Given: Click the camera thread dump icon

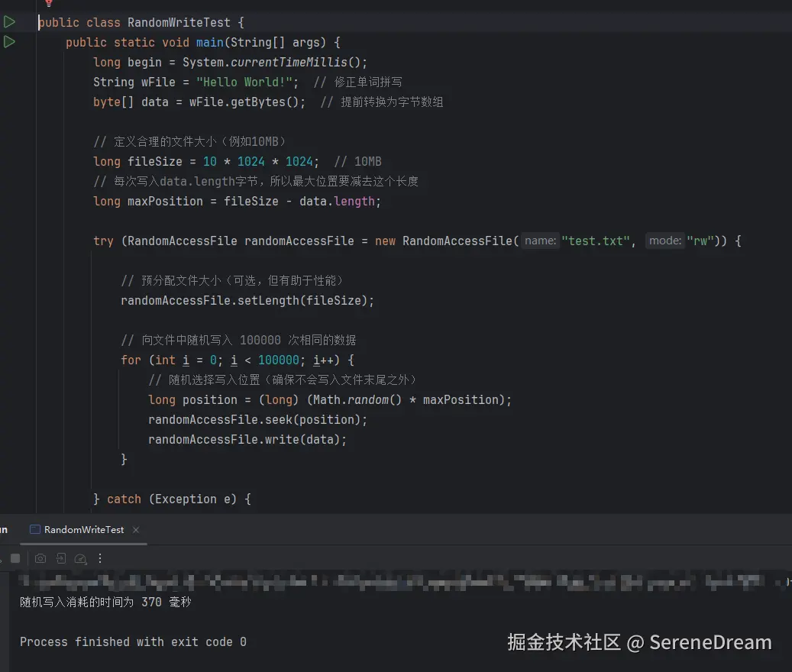Looking at the screenshot, I should click(40, 559).
